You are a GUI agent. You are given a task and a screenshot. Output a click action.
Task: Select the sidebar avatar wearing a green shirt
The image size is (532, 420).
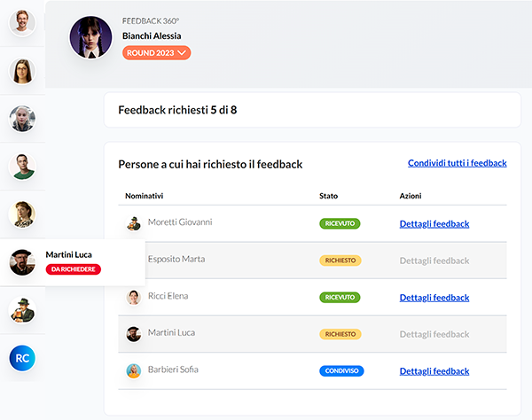coord(22,165)
